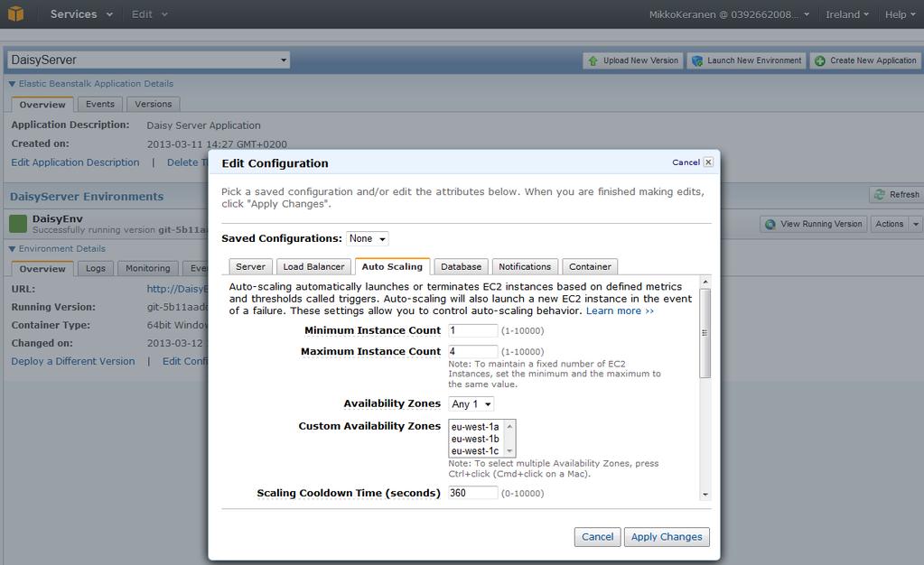This screenshot has width=924, height=565.
Task: Switch to the Server tab
Action: pos(250,266)
